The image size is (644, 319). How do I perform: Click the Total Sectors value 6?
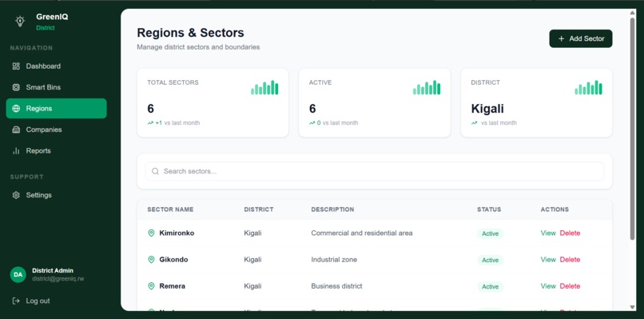click(x=151, y=109)
